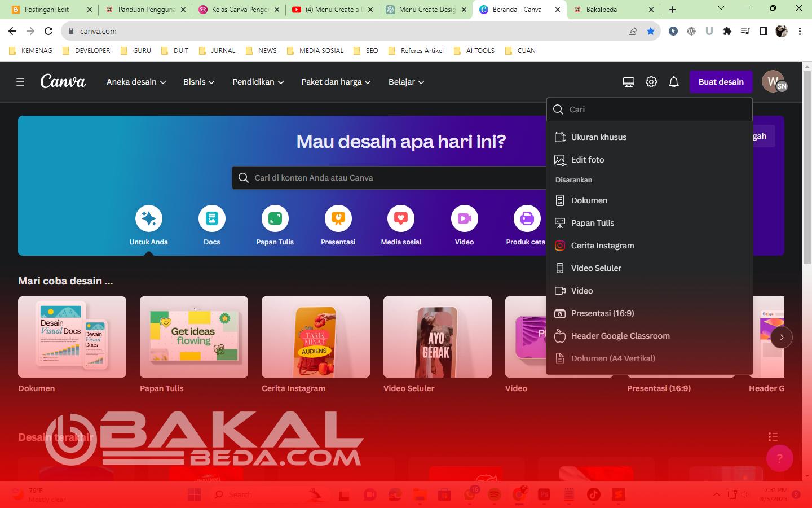Click the Cari search field in dropdown
Screen dimensions: 812x508
pos(650,110)
